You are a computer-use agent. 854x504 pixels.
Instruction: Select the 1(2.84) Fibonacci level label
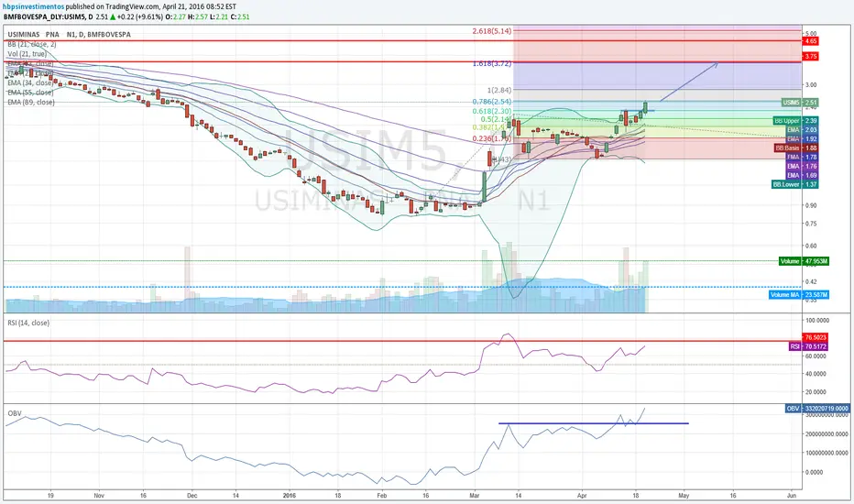pos(499,91)
